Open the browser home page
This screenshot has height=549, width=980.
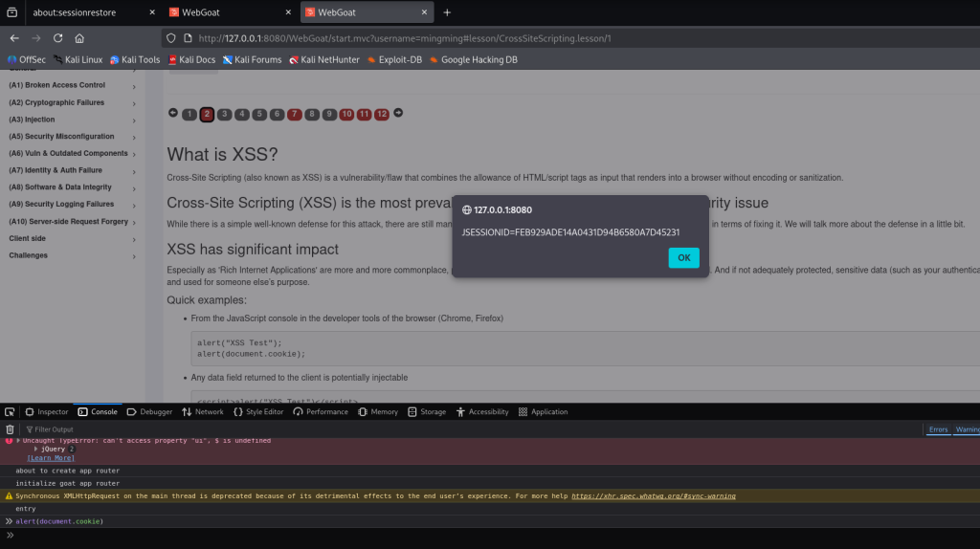(x=79, y=38)
